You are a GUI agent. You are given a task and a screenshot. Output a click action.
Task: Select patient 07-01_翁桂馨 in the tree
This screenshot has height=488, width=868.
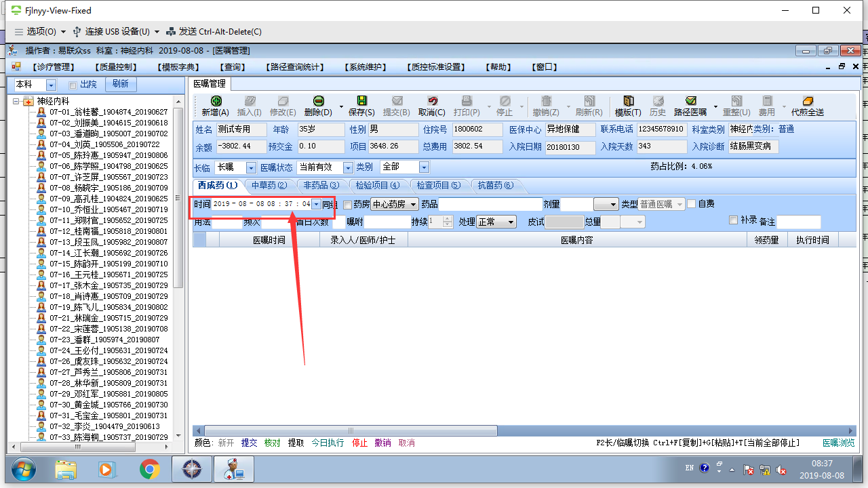pos(108,112)
